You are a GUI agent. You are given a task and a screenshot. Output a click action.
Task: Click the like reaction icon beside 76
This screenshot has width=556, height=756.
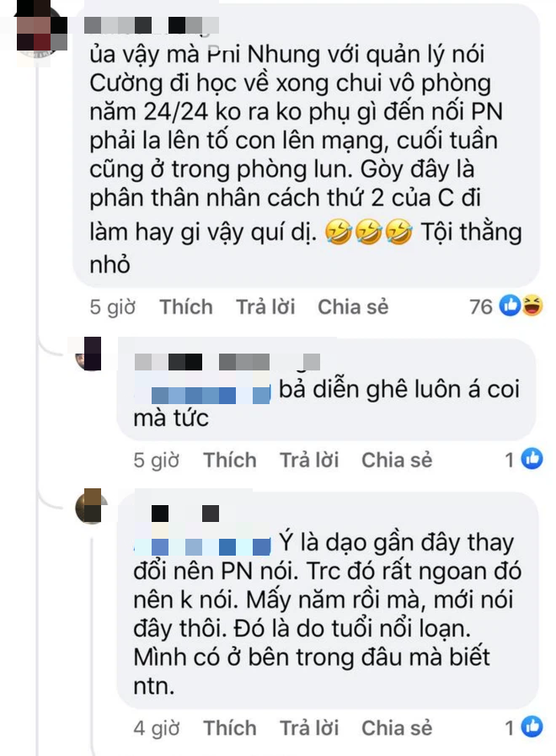[x=510, y=306]
